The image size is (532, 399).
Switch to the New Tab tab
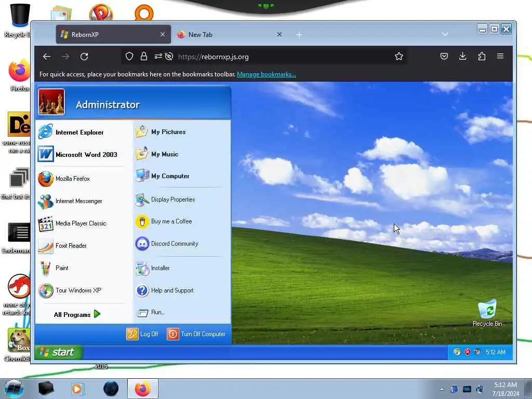click(x=230, y=34)
